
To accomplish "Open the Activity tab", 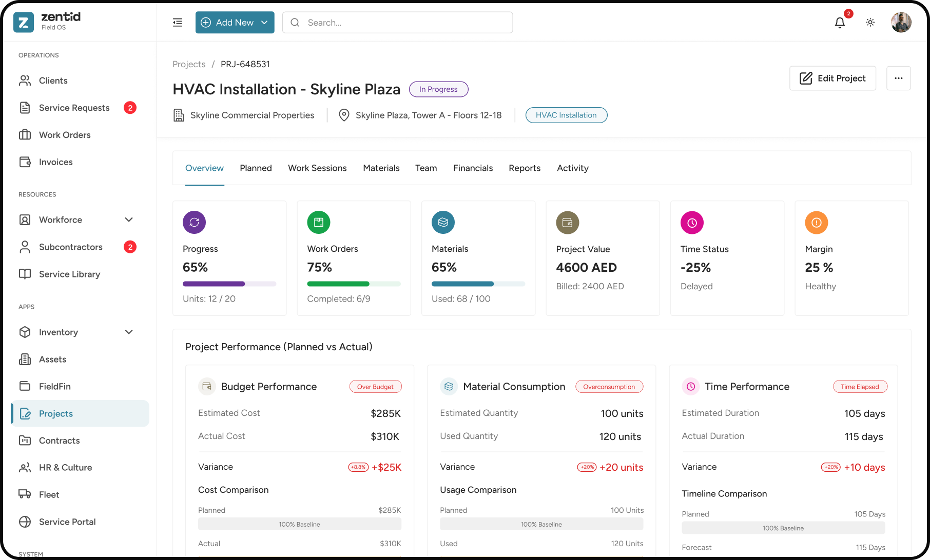I will (573, 168).
